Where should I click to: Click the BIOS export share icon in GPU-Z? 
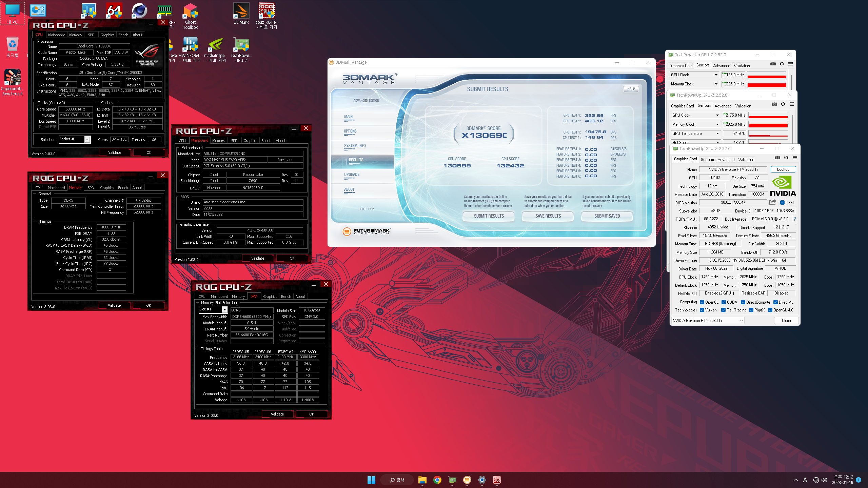coord(772,202)
